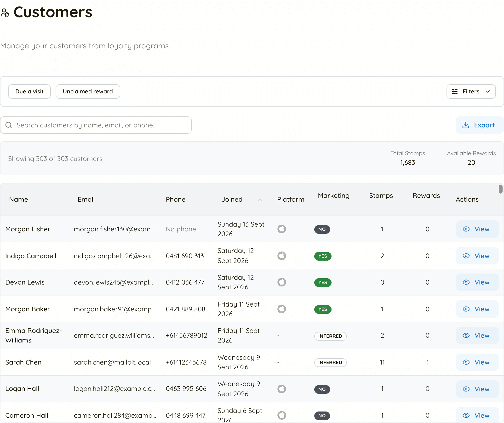Click Showing 303 of 303 customers text
The width and height of the screenshot is (504, 423).
[55, 159]
